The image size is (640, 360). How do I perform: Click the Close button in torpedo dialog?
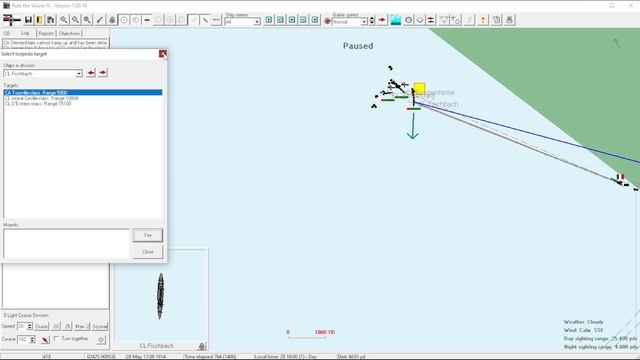click(148, 252)
